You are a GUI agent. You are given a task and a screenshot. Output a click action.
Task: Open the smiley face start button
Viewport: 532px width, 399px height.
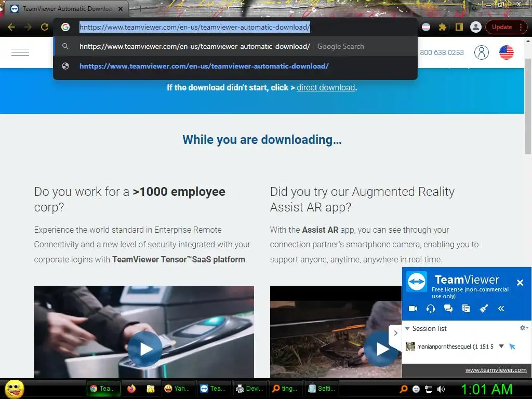point(14,389)
